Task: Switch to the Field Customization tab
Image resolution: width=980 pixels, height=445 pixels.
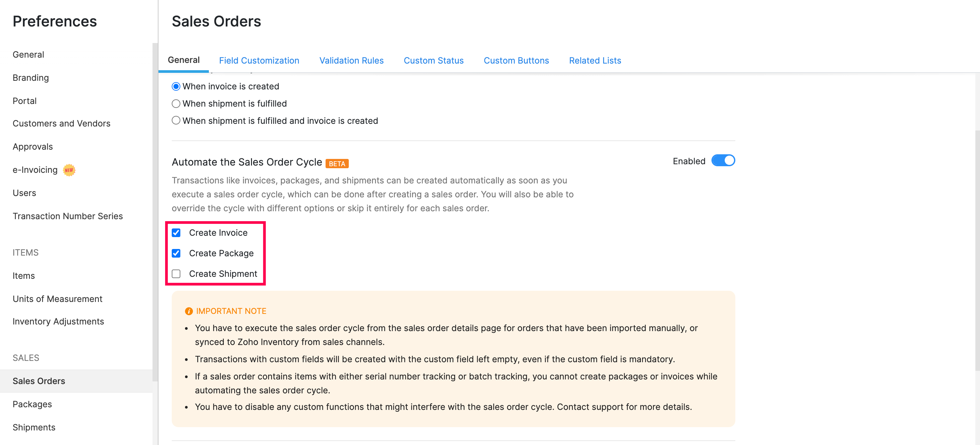Action: (x=259, y=60)
